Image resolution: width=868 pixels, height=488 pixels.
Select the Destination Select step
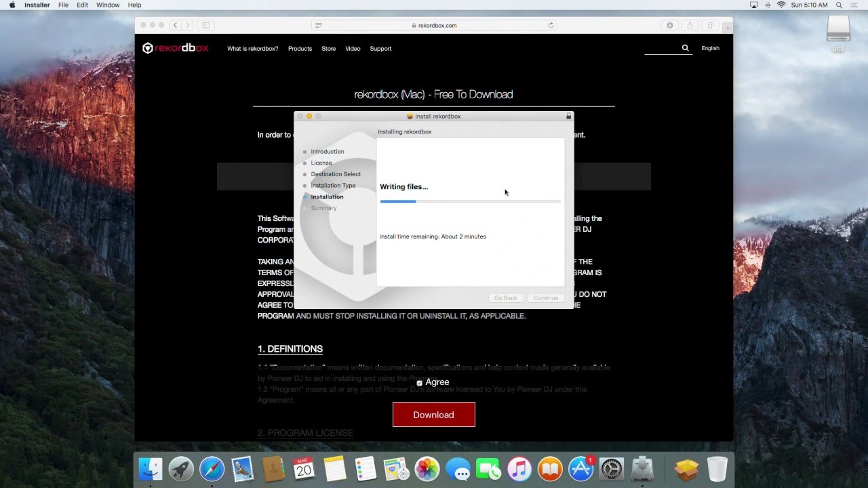[336, 174]
